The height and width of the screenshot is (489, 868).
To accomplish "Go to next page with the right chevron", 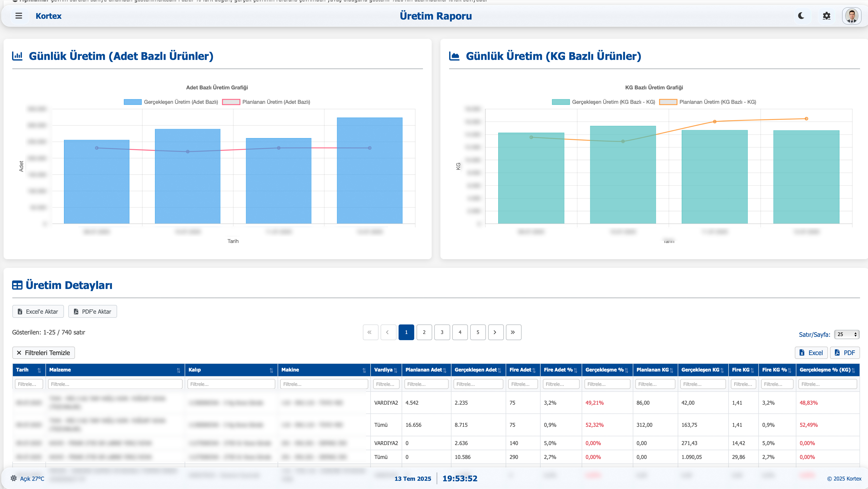I will pyautogui.click(x=495, y=332).
